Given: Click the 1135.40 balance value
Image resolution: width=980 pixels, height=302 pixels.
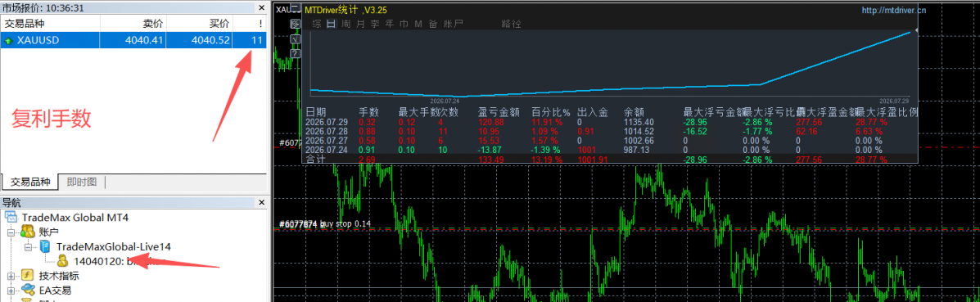Looking at the screenshot, I should point(638,122).
